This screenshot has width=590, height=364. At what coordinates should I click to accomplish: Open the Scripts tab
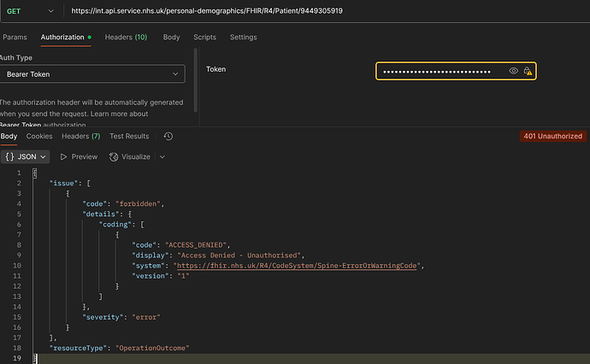pyautogui.click(x=204, y=38)
